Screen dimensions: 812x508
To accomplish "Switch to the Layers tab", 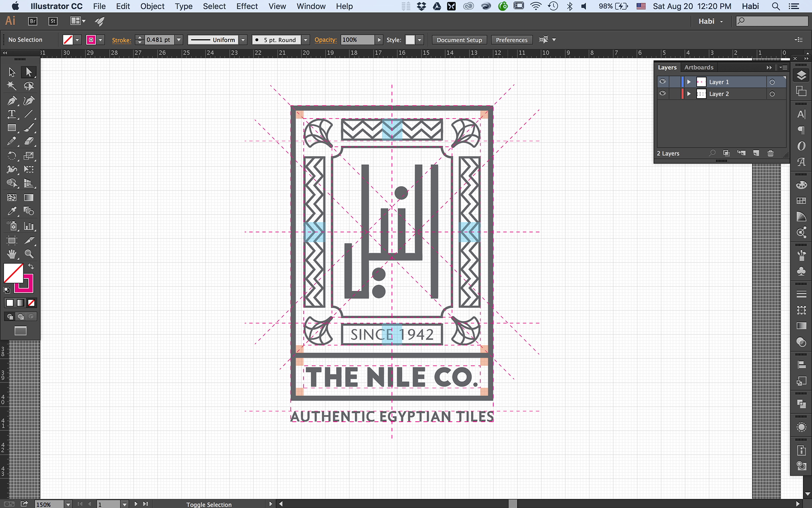I will pos(667,67).
